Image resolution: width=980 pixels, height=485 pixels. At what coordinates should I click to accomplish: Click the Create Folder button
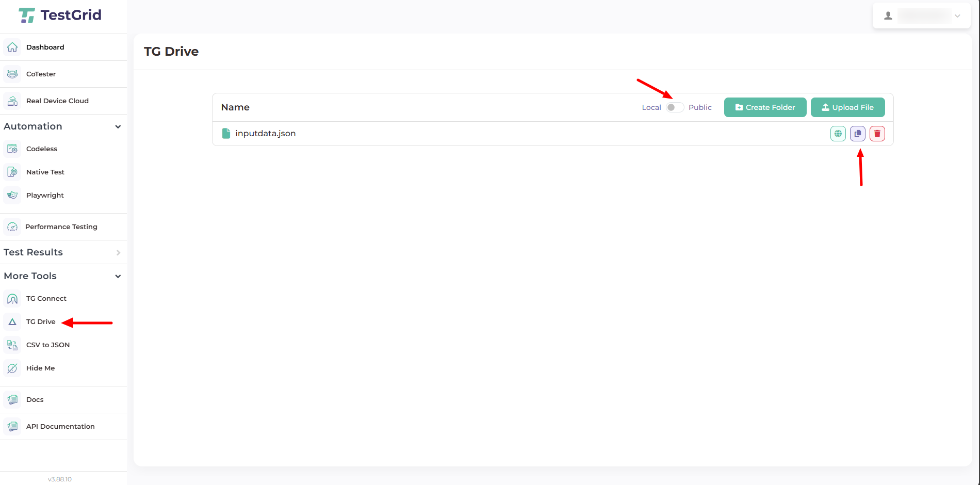765,107
